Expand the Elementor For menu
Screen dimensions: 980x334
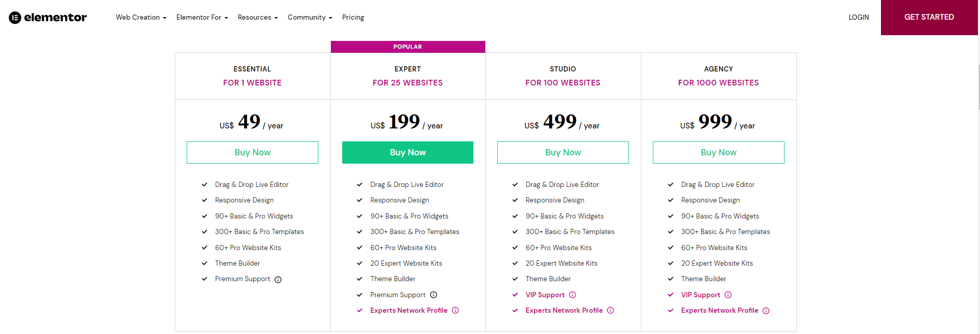pos(201,17)
